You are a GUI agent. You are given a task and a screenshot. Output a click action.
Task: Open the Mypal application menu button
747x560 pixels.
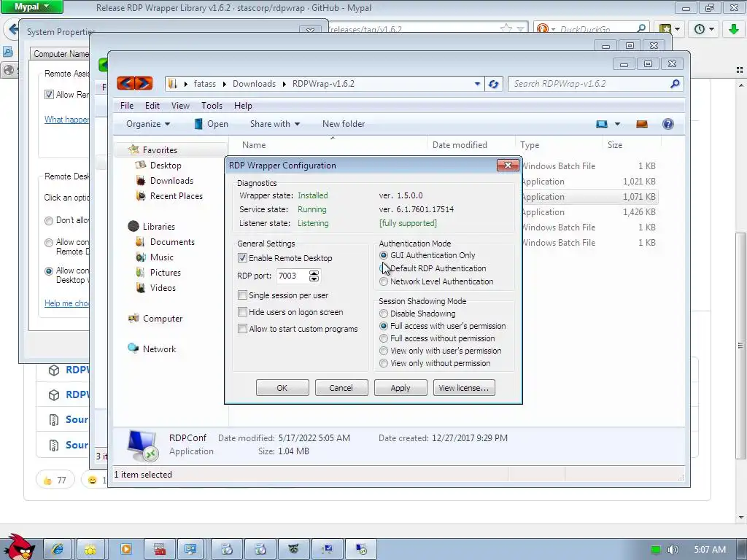pos(32,7)
